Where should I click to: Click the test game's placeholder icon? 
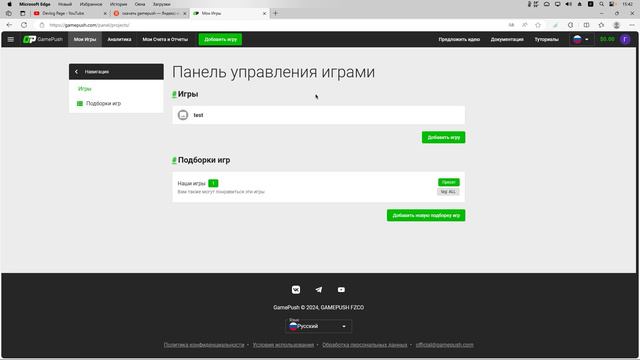click(x=183, y=115)
